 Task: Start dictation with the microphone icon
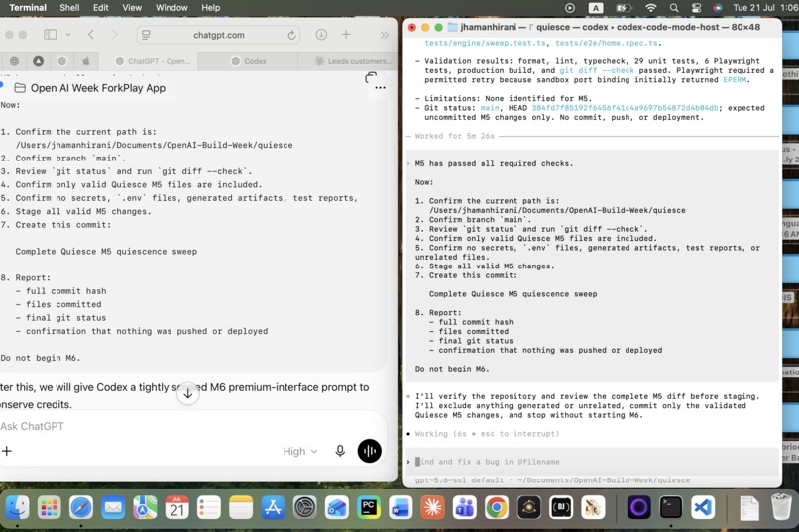(340, 451)
